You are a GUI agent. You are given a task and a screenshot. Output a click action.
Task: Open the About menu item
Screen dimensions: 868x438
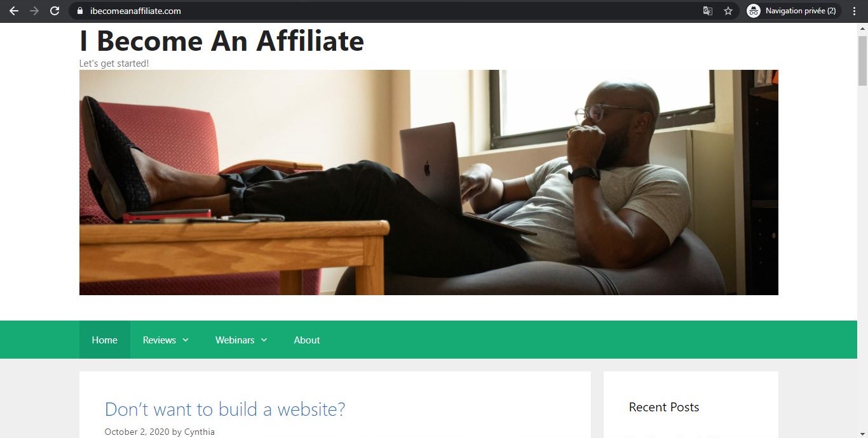pyautogui.click(x=307, y=340)
